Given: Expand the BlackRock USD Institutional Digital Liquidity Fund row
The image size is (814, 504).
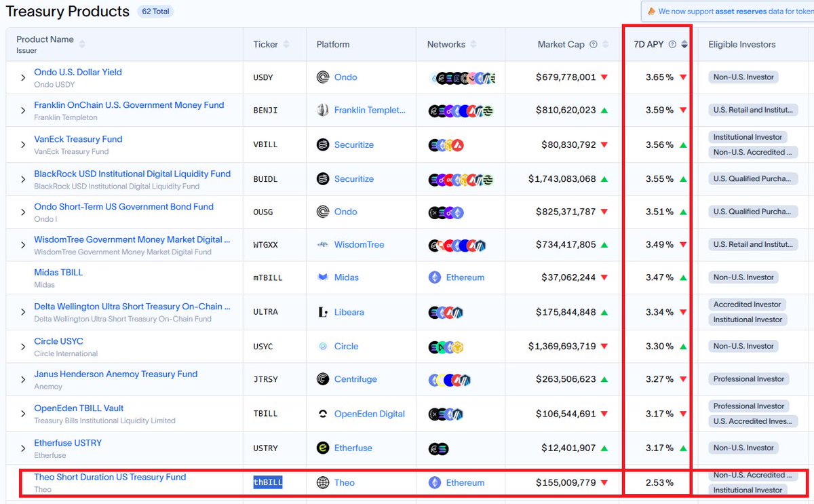Looking at the screenshot, I should click(22, 180).
